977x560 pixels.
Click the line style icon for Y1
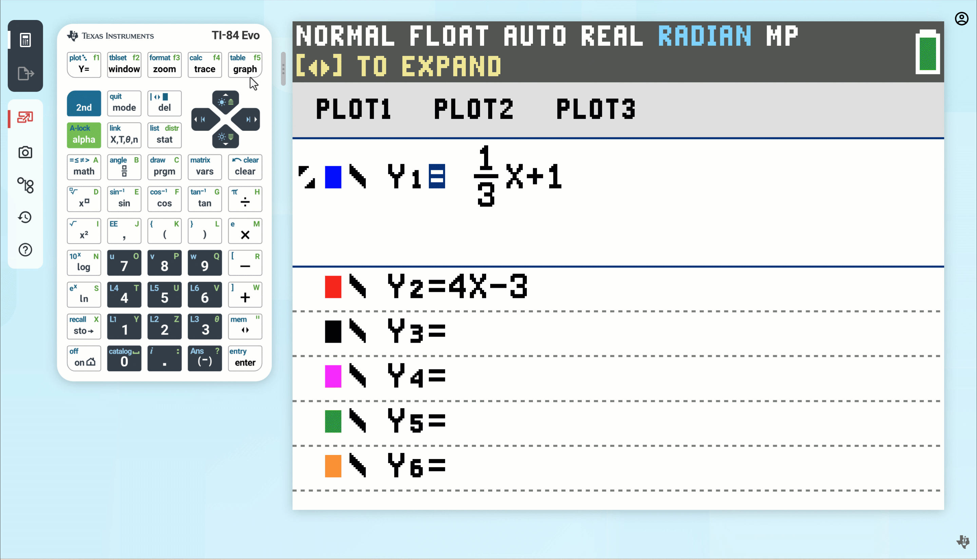point(358,177)
